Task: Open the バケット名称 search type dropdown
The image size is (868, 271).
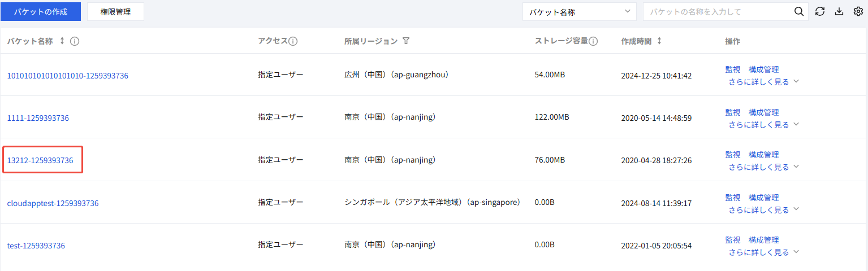Action: point(579,12)
